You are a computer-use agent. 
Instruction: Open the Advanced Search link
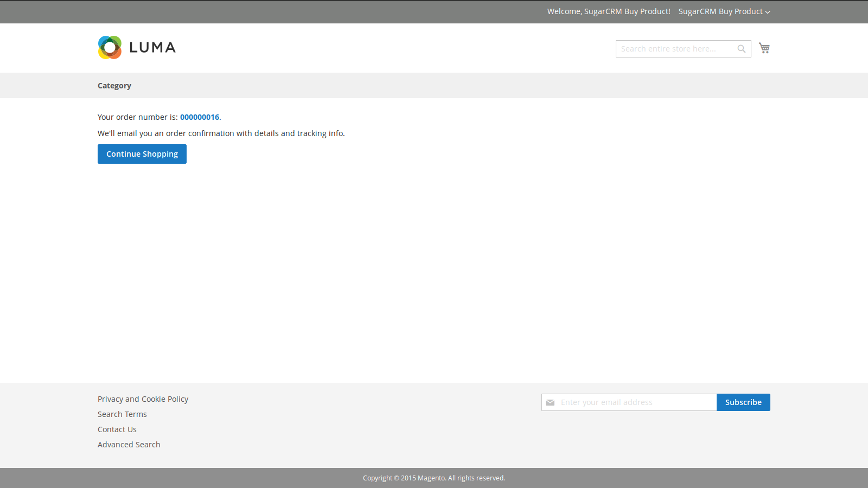(129, 445)
